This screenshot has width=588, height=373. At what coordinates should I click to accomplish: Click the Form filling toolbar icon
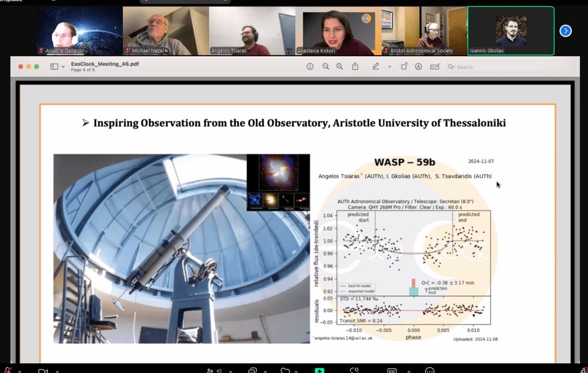click(x=435, y=67)
